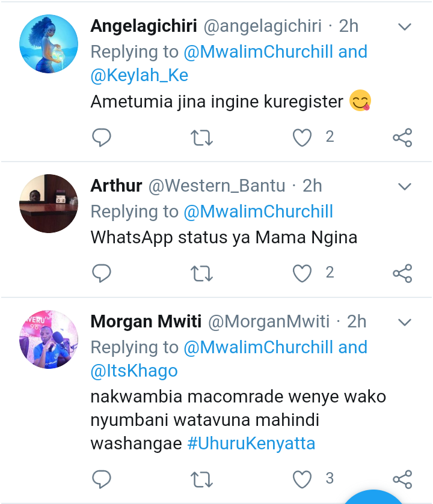Open dropdown arrow on Morgan Mwiti's tweet
The height and width of the screenshot is (504, 433).
click(405, 323)
